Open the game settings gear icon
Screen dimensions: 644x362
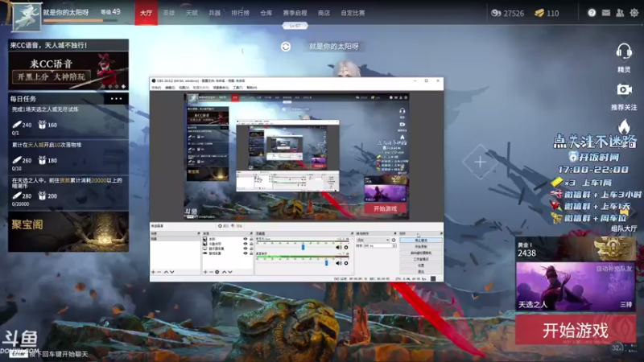634,13
